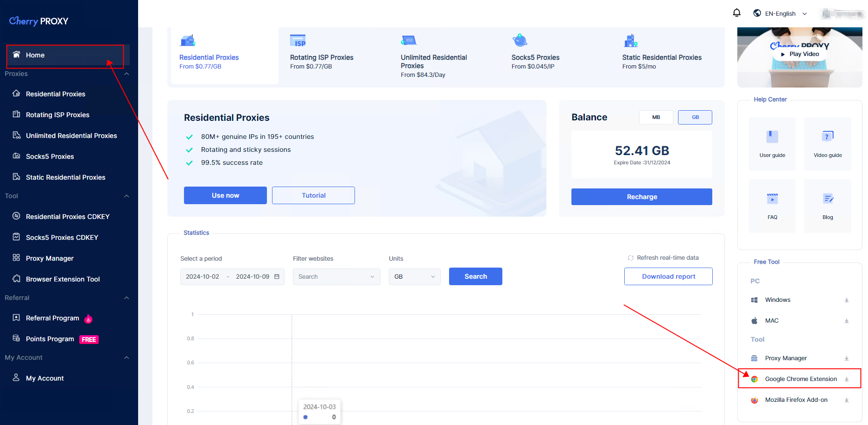Screen dimensions: 868x425
Task: Click the Mozilla Firefox Add-on download icon
Action: pyautogui.click(x=846, y=400)
